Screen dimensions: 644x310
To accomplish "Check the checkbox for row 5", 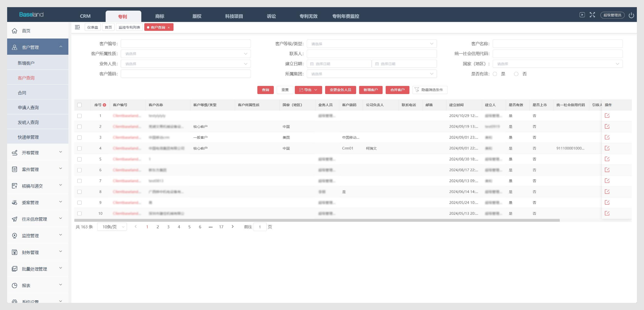I will pyautogui.click(x=79, y=159).
